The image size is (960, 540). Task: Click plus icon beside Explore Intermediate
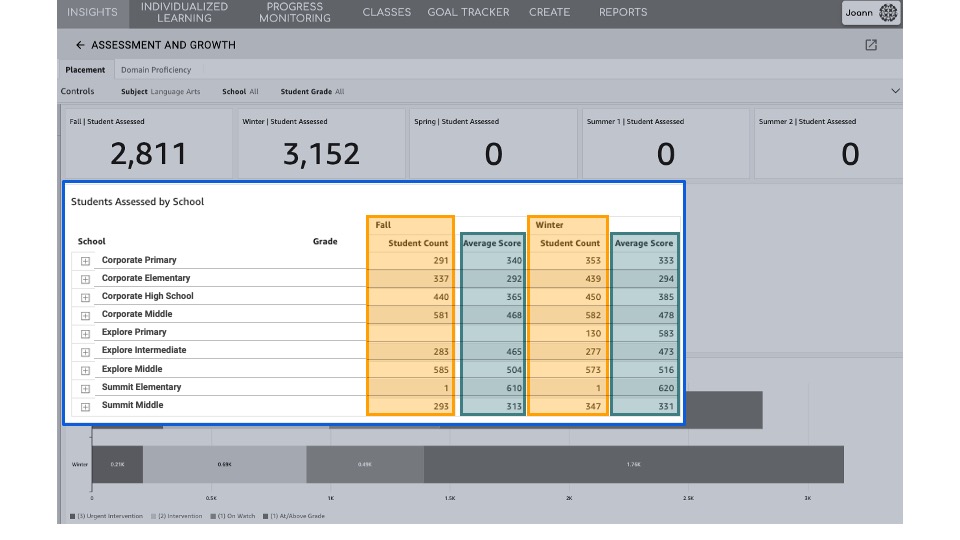[x=85, y=351]
